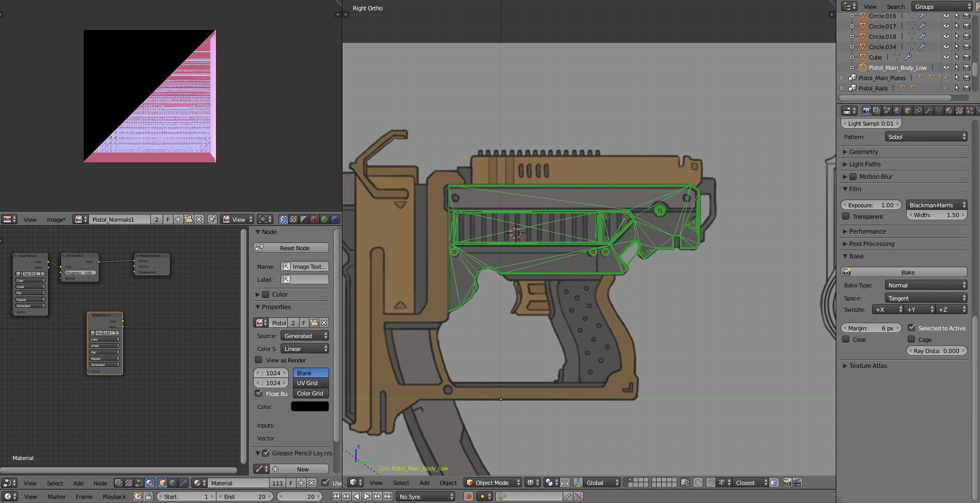Viewport: 980px width, 503px height.
Task: Open the Particles properties tab
Action: [x=969, y=111]
